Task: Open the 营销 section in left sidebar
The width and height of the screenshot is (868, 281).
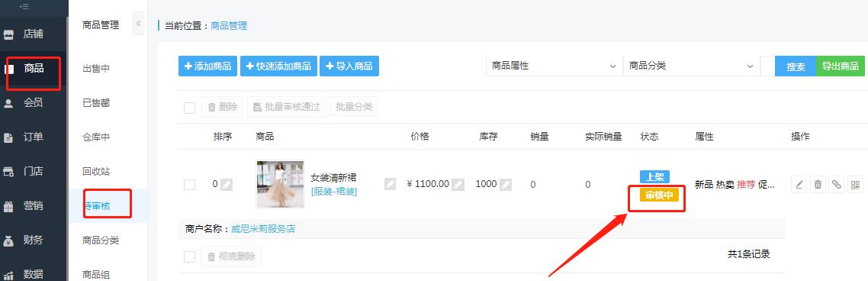Action: pyautogui.click(x=34, y=206)
